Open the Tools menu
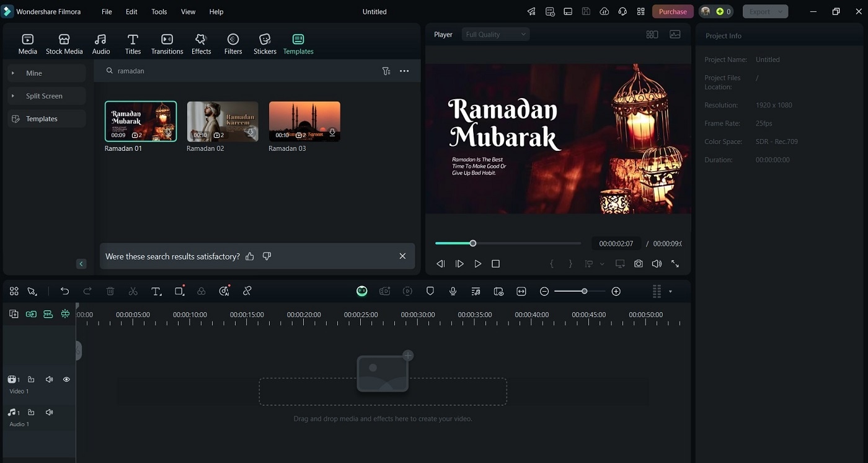 point(159,12)
